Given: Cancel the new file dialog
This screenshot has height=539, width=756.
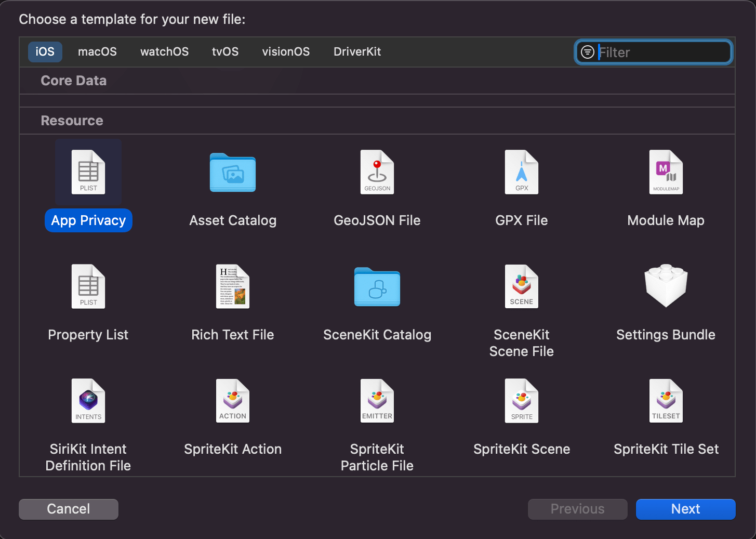Looking at the screenshot, I should tap(69, 509).
